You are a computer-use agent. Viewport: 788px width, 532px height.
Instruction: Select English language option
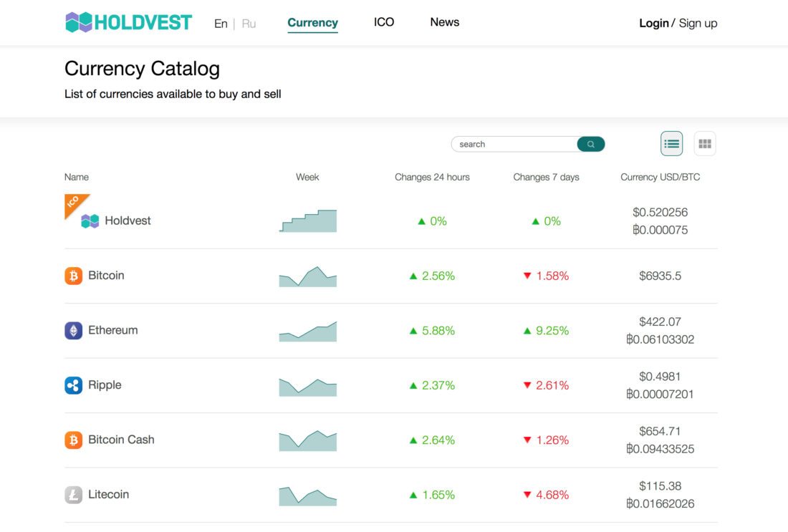coord(221,24)
